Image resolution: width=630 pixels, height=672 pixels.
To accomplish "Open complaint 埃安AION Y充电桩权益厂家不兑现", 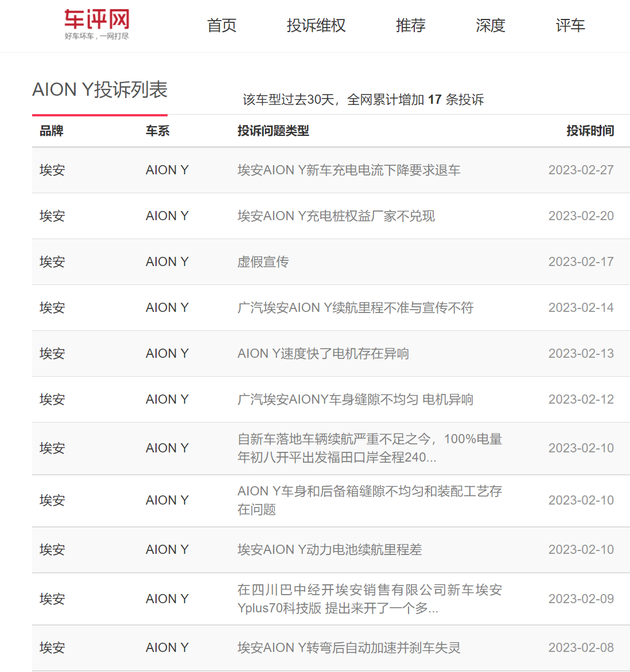I will click(336, 216).
